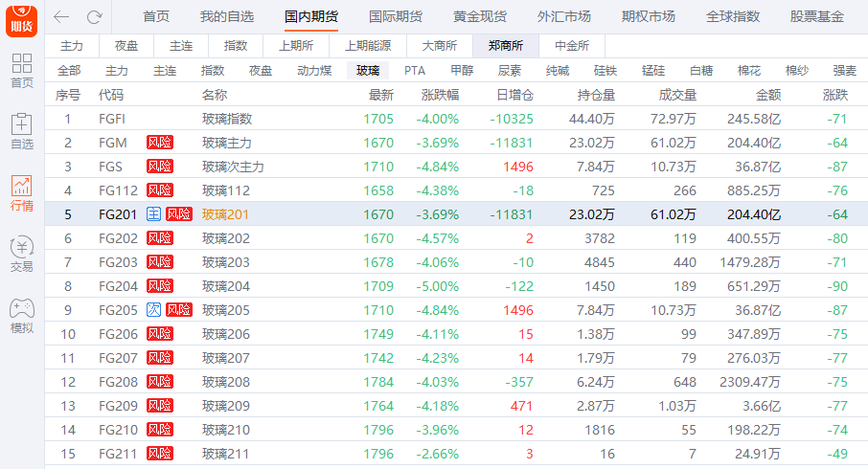Click the -5.00% change value
This screenshot has height=469, width=868.
437,286
